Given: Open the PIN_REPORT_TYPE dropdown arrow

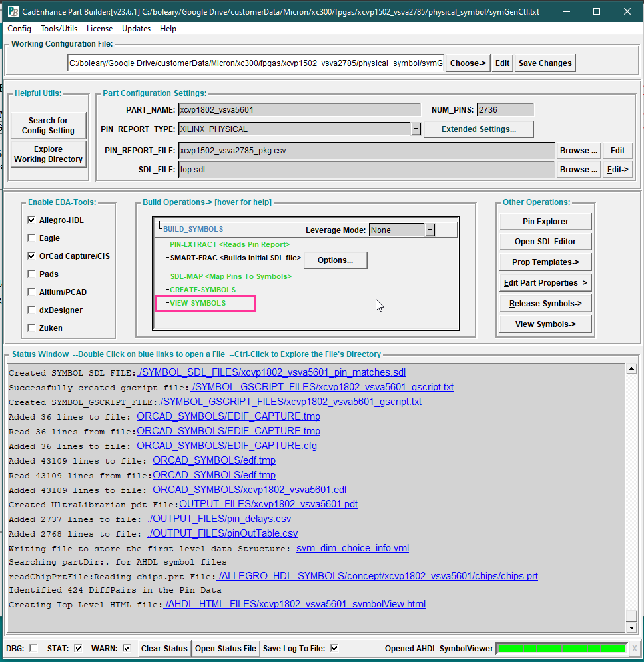Looking at the screenshot, I should (416, 129).
